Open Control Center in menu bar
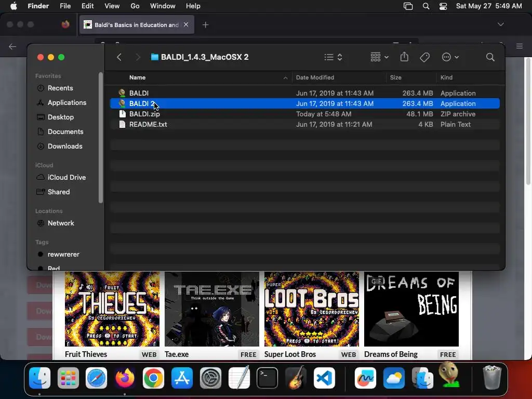 pos(443,6)
